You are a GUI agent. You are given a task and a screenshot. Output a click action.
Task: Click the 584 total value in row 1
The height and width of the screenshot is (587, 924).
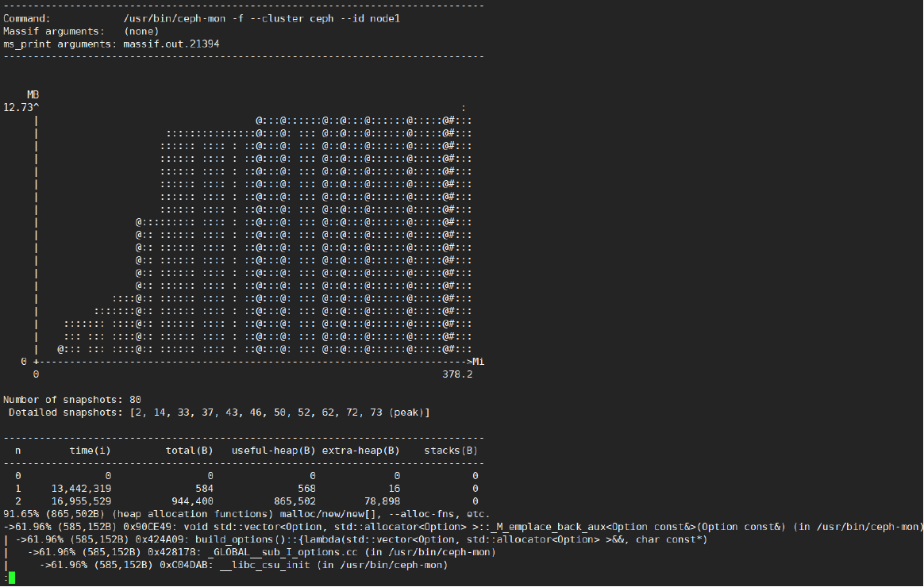[205, 489]
